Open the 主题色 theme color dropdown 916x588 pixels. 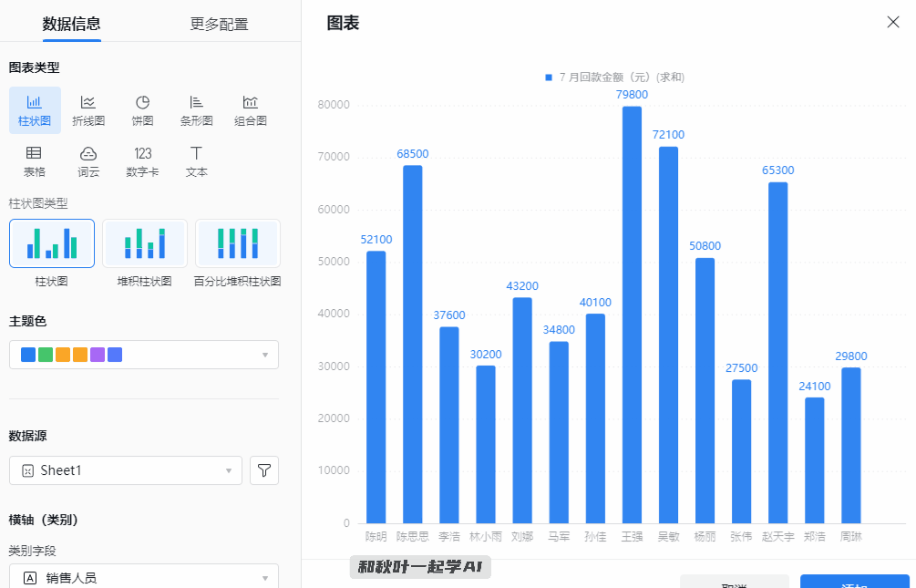[144, 355]
